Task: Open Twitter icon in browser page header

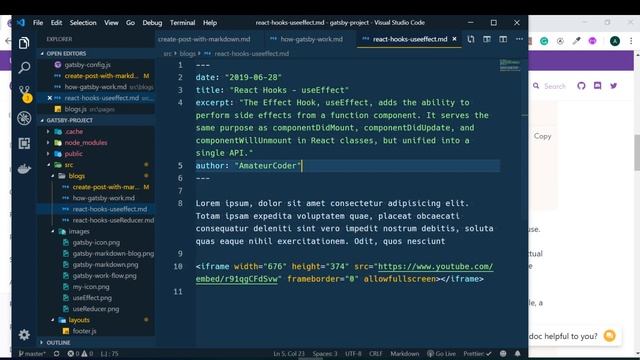Action: 613,86
